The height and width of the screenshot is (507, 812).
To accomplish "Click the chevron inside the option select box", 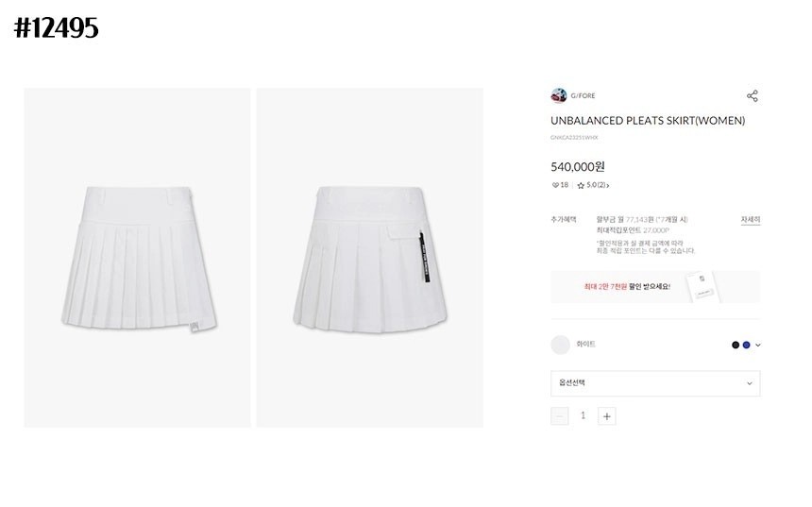I will click(x=749, y=383).
